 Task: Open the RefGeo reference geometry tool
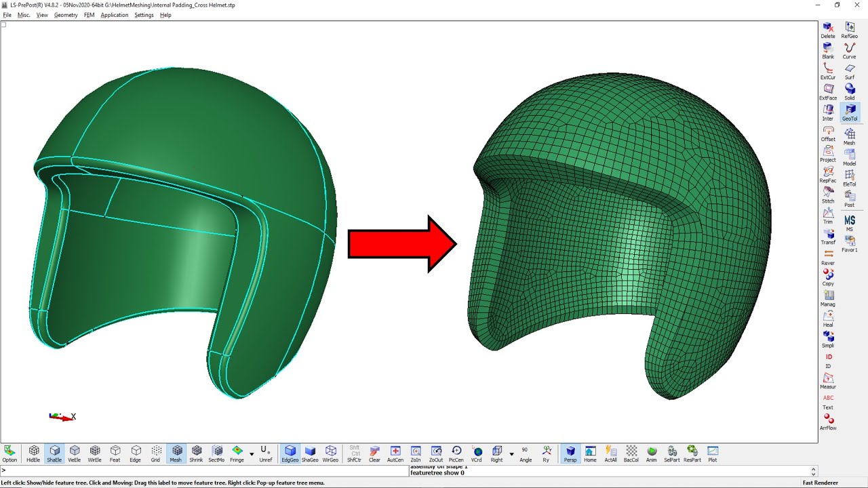point(850,30)
